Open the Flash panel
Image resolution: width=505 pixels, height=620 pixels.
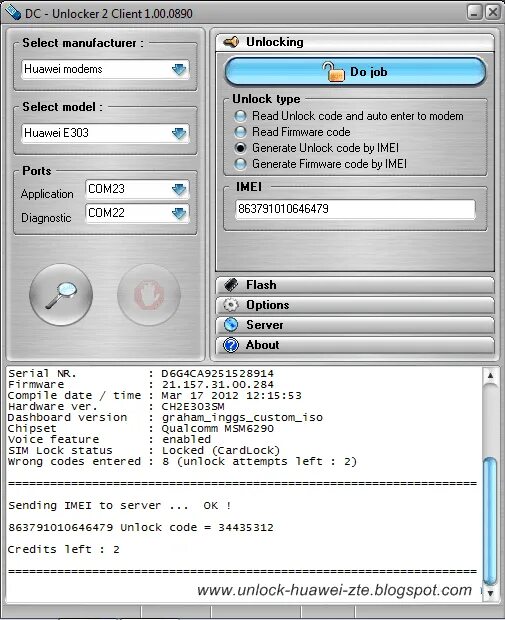pos(355,285)
